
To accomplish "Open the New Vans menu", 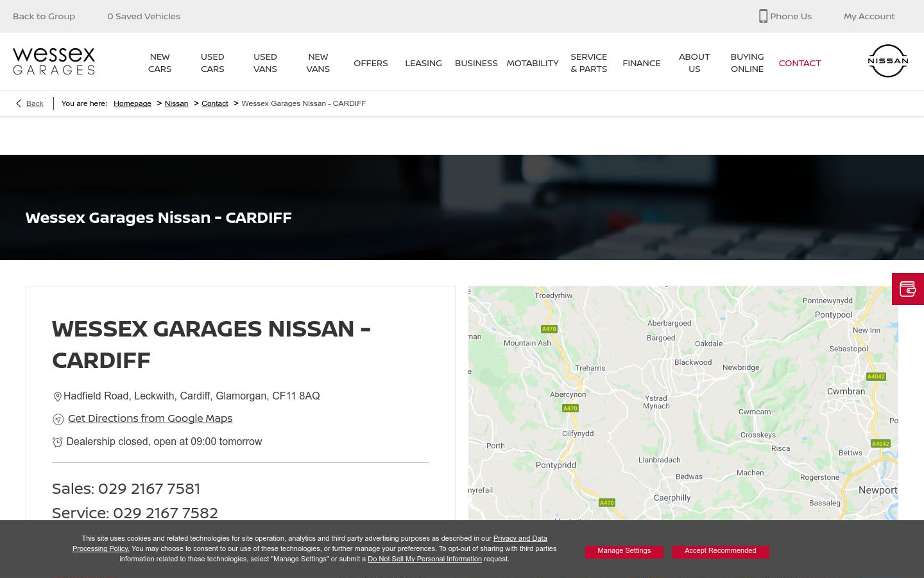I will pos(318,63).
